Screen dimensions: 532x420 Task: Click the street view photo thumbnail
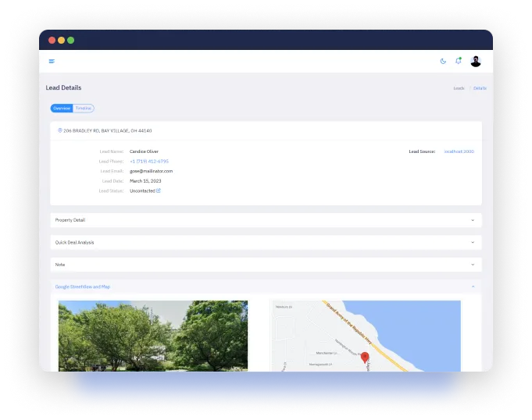(153, 336)
